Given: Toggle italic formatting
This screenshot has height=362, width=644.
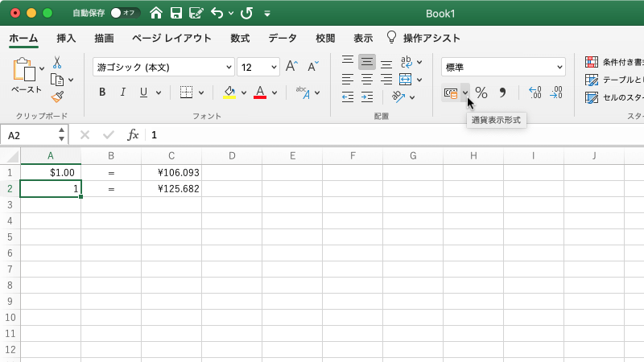Looking at the screenshot, I should coord(123,92).
